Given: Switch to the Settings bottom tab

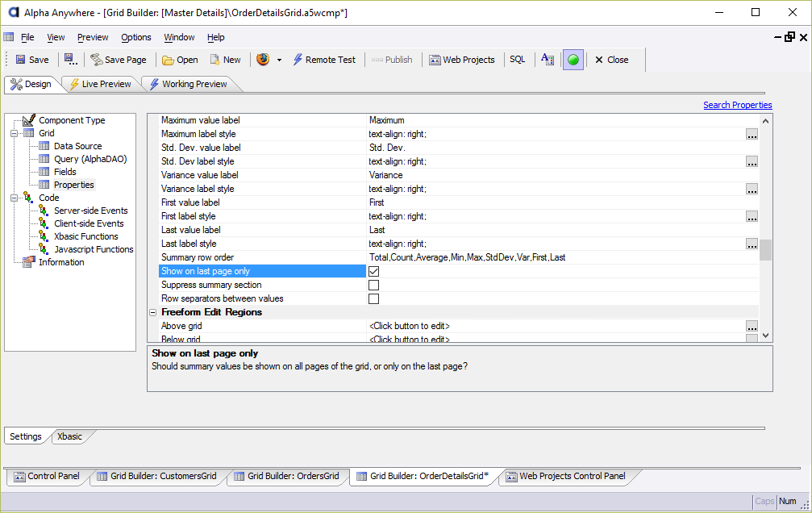Looking at the screenshot, I should click(x=25, y=436).
